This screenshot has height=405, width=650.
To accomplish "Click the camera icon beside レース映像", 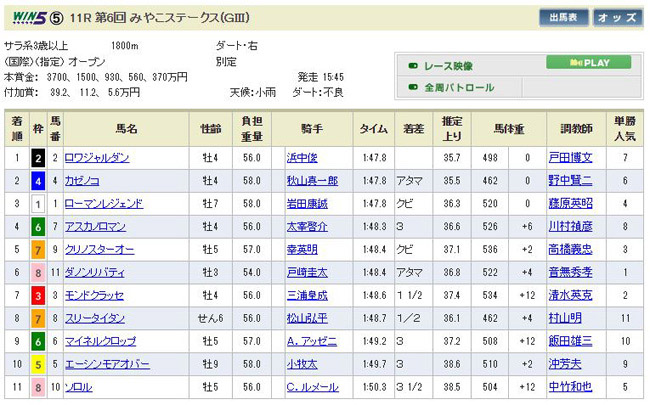I will (x=412, y=67).
